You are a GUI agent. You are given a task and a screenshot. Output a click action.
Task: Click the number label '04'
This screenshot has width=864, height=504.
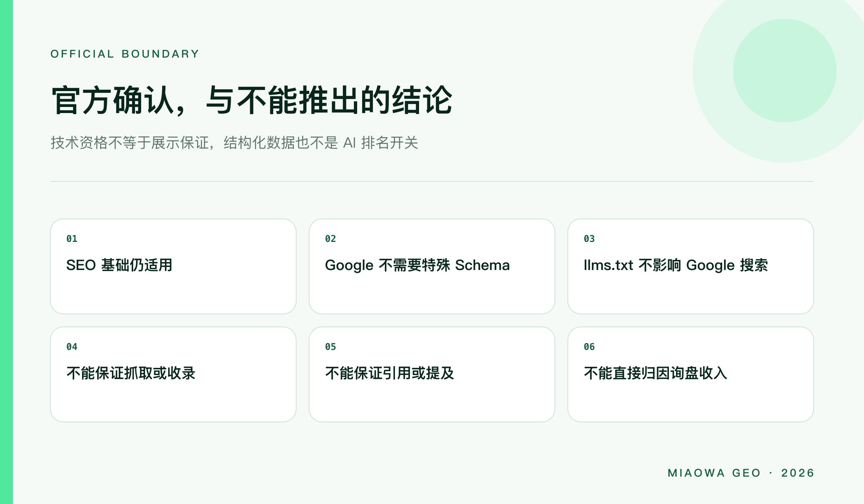[x=72, y=347]
